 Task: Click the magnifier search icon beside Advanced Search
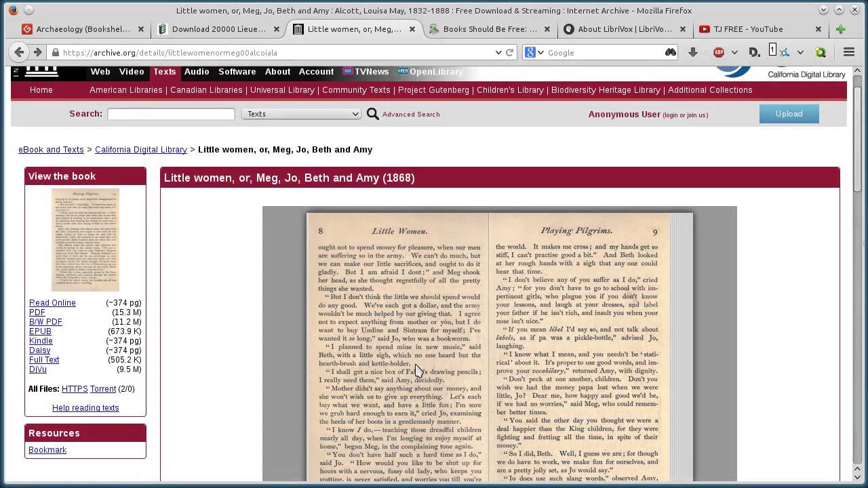click(372, 114)
